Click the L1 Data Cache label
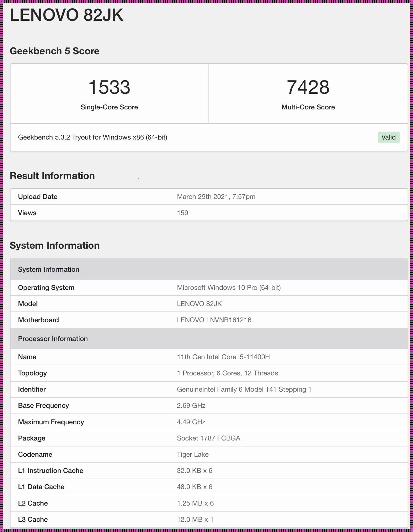This screenshot has height=532, width=413. coord(41,487)
